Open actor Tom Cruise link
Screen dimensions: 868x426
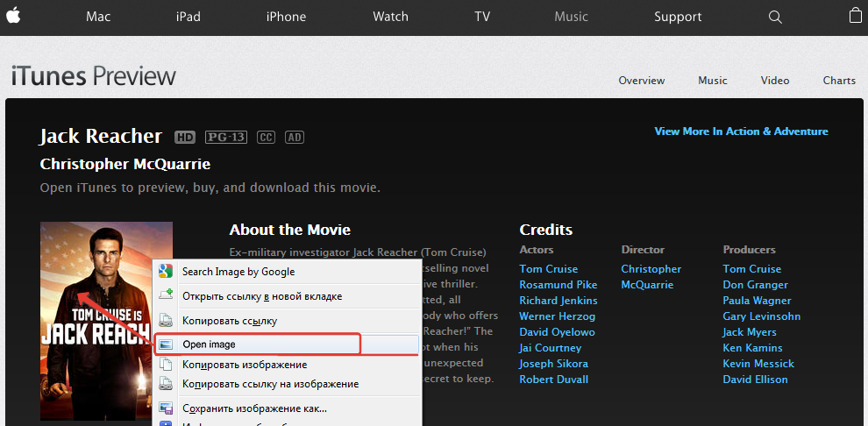[x=548, y=269]
